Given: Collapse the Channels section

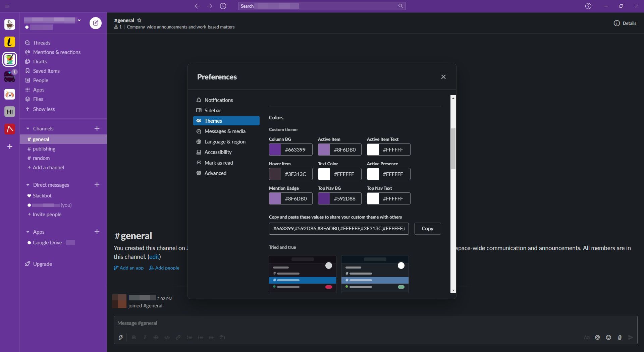Looking at the screenshot, I should (x=28, y=129).
